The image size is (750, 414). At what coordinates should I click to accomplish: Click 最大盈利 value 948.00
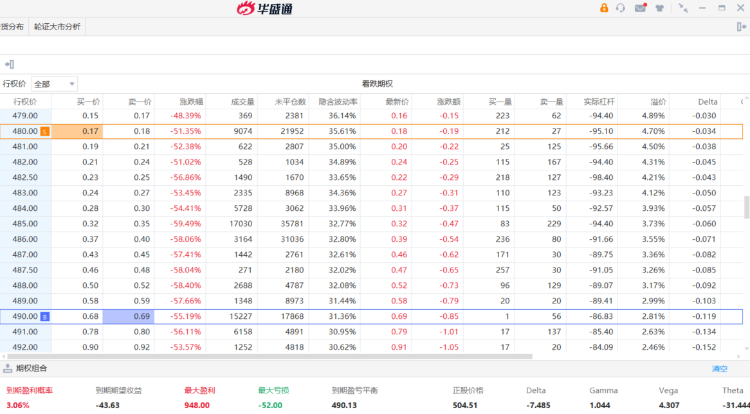(197, 405)
